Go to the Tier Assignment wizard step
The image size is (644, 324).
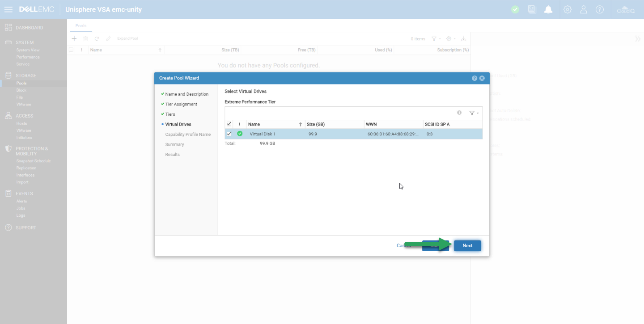tap(181, 104)
